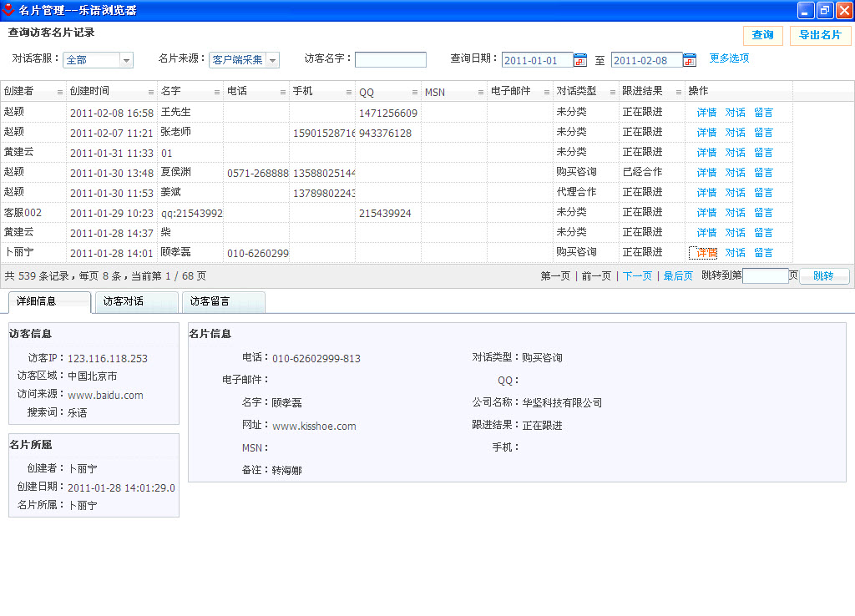Expand the 名片来源 dropdown showing 客户端采集
855x616 pixels.
(273, 60)
